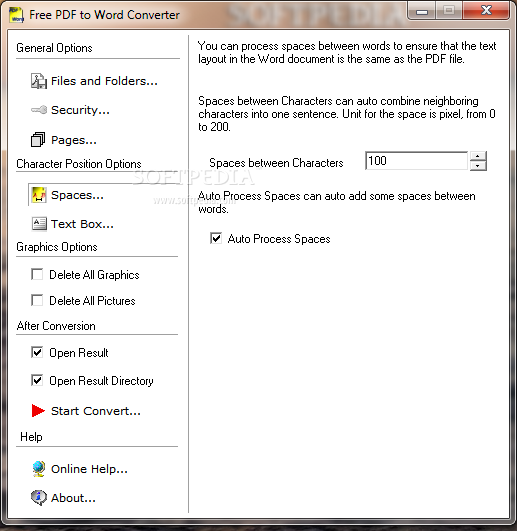Click the app icon in title bar
The width and height of the screenshot is (517, 531).
(16, 15)
